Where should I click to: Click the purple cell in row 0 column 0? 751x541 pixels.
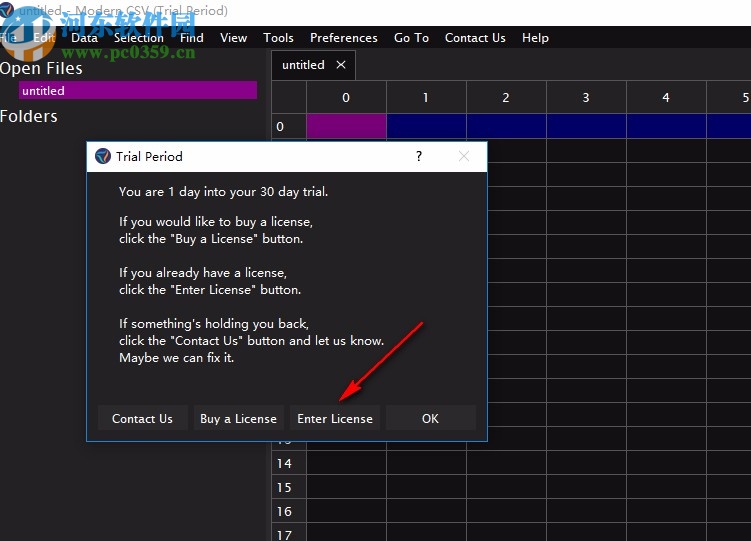pos(346,126)
